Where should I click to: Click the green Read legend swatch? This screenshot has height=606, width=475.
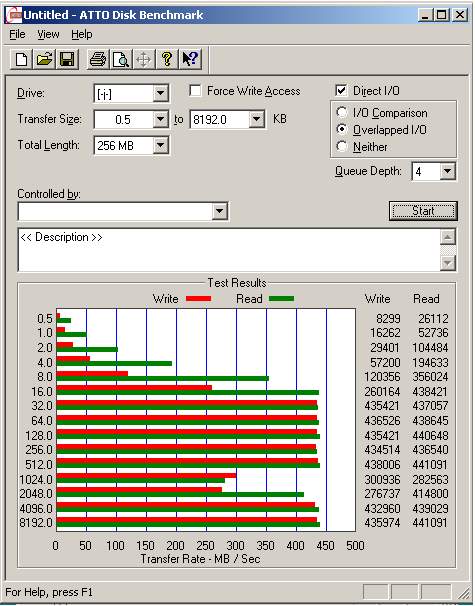[x=281, y=299]
